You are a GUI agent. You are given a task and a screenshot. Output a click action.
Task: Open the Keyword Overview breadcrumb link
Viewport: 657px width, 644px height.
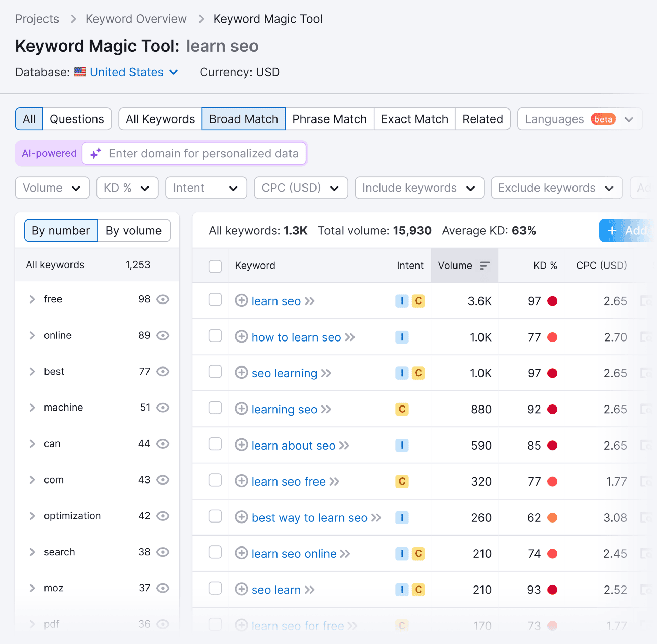click(136, 19)
